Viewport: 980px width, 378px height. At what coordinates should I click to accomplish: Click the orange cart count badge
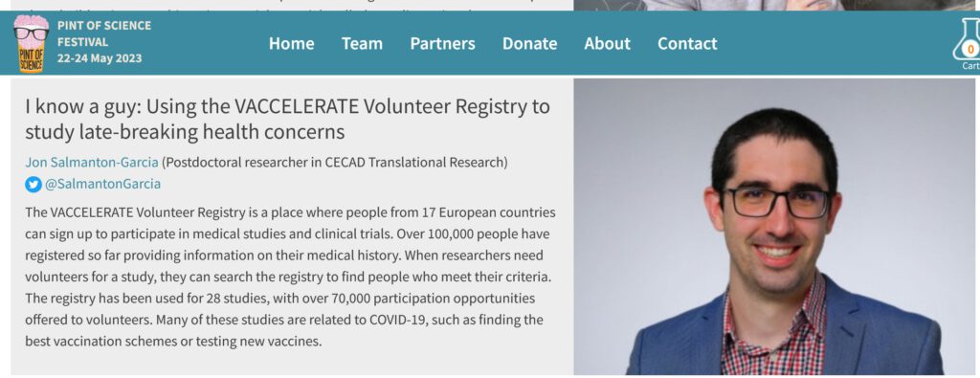[x=970, y=50]
